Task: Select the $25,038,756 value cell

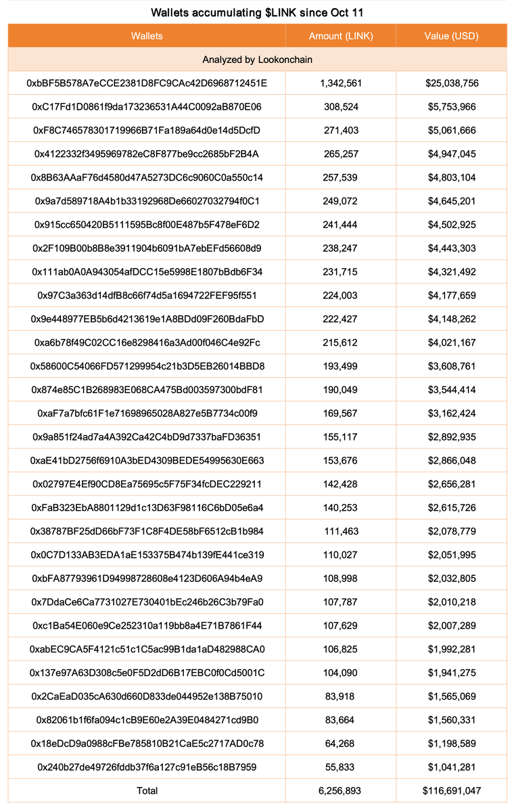Action: pos(452,83)
